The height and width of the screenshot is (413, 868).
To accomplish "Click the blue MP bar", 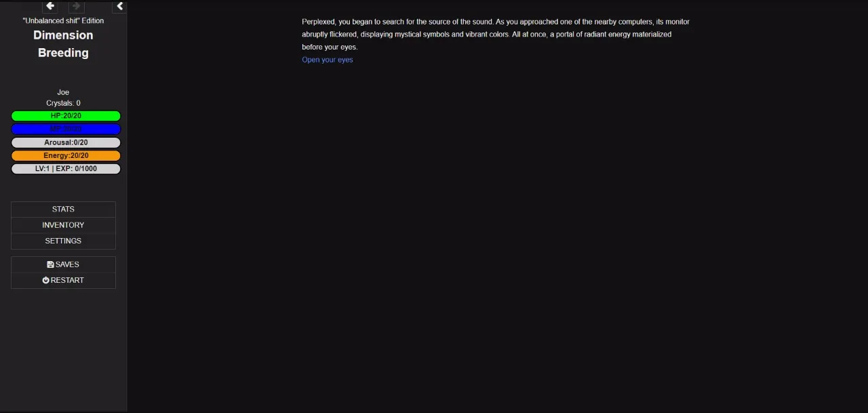I will [x=66, y=129].
